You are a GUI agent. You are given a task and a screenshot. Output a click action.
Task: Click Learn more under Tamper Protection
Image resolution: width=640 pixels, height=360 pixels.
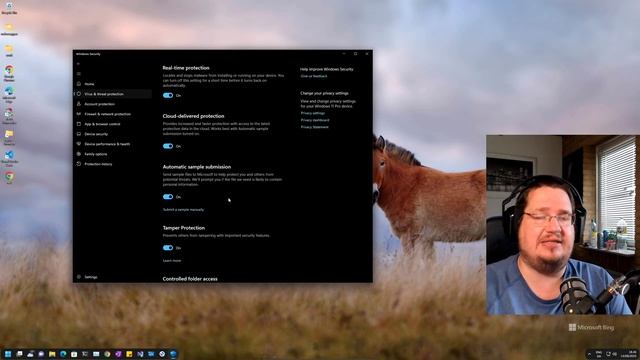pyautogui.click(x=172, y=260)
